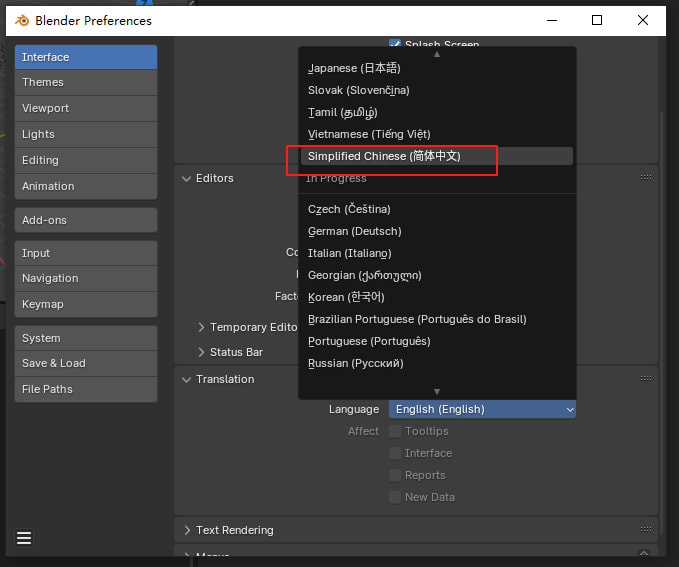Click the scroll-up arrow in language list
The height and width of the screenshot is (567, 679).
[x=437, y=54]
